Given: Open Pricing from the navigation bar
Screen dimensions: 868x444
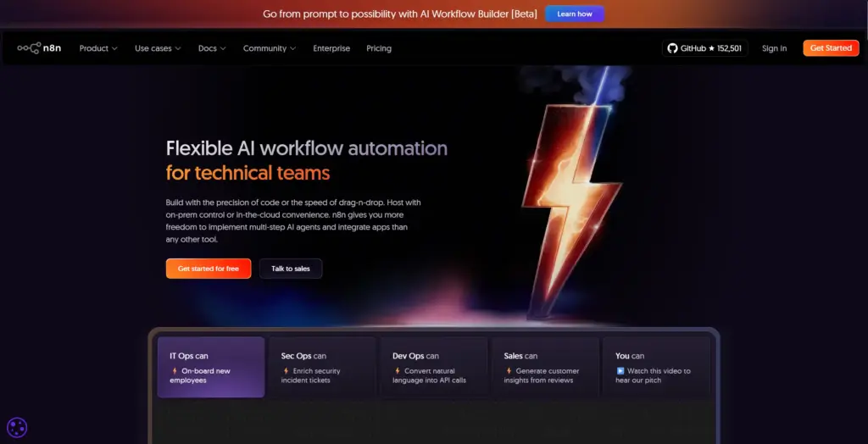Looking at the screenshot, I should (379, 48).
